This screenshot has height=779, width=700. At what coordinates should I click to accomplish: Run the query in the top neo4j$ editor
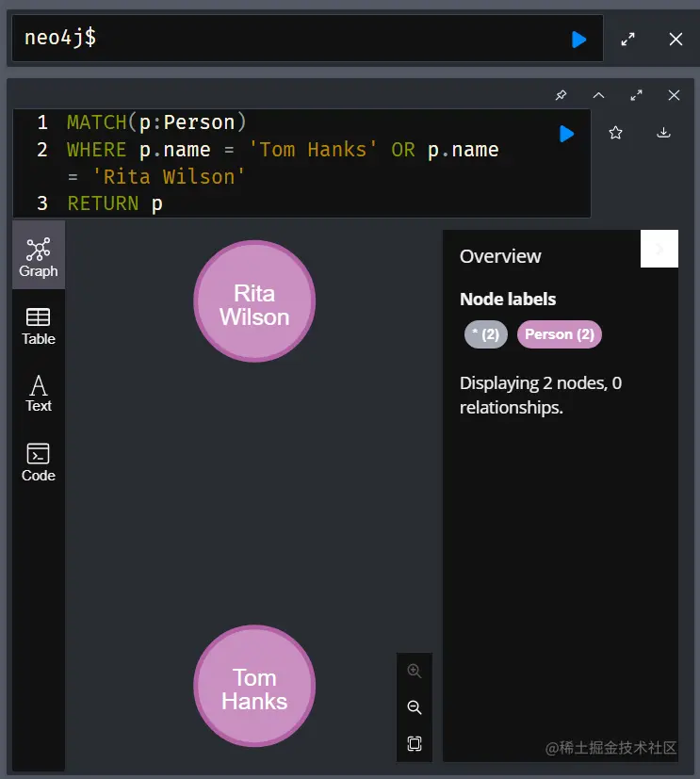pos(578,40)
